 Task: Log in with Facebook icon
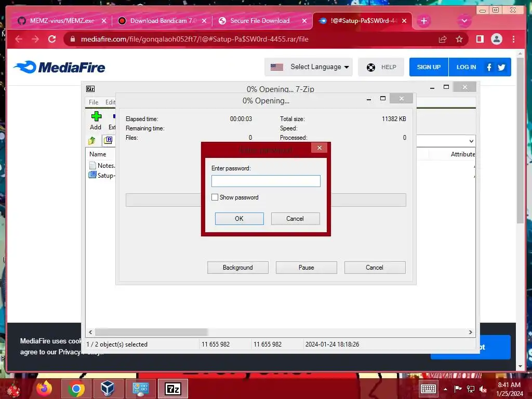point(489,67)
